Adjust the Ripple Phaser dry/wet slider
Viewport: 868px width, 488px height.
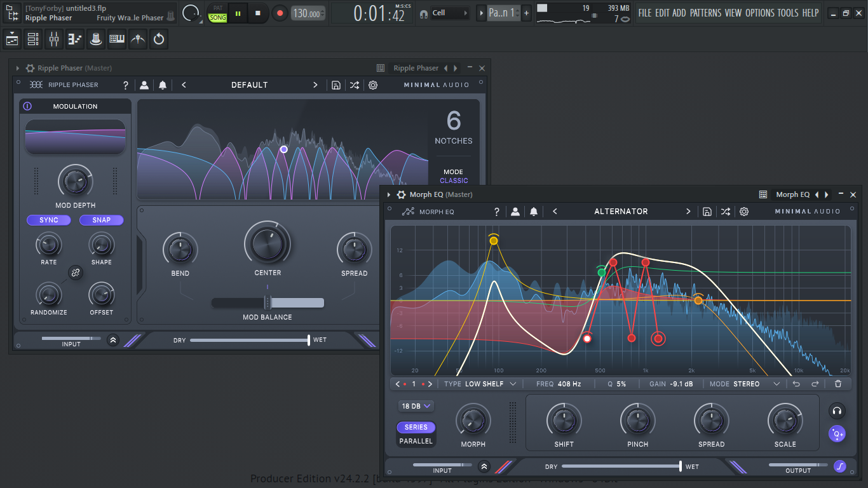point(249,340)
